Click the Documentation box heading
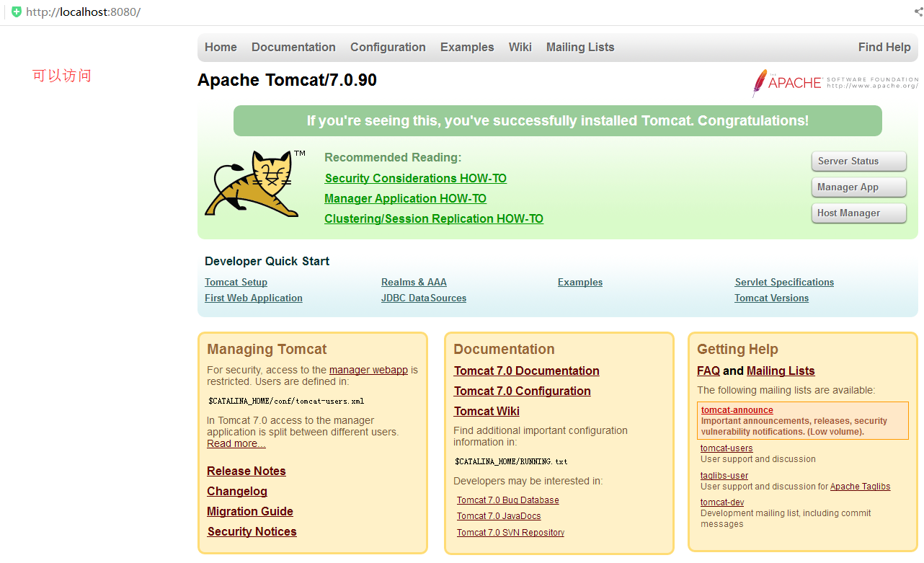This screenshot has height=563, width=924. coord(504,350)
